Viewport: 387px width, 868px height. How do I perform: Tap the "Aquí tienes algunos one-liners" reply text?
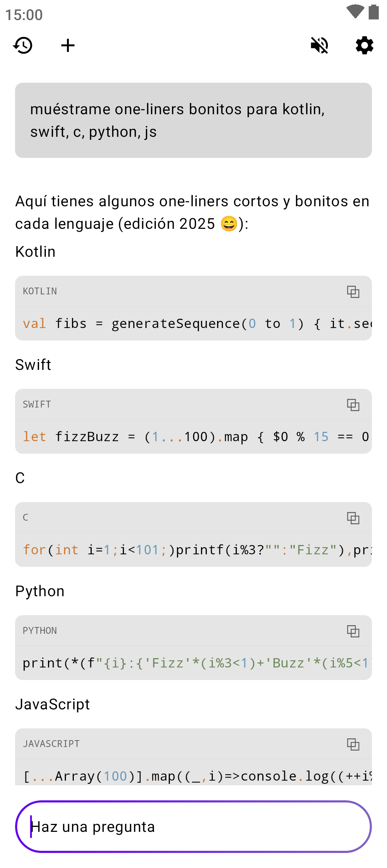click(x=192, y=212)
